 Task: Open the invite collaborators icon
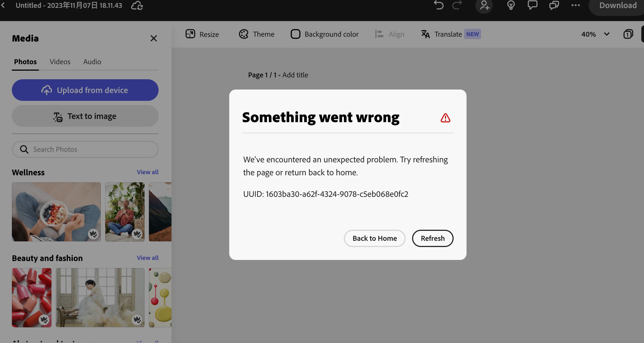point(484,5)
